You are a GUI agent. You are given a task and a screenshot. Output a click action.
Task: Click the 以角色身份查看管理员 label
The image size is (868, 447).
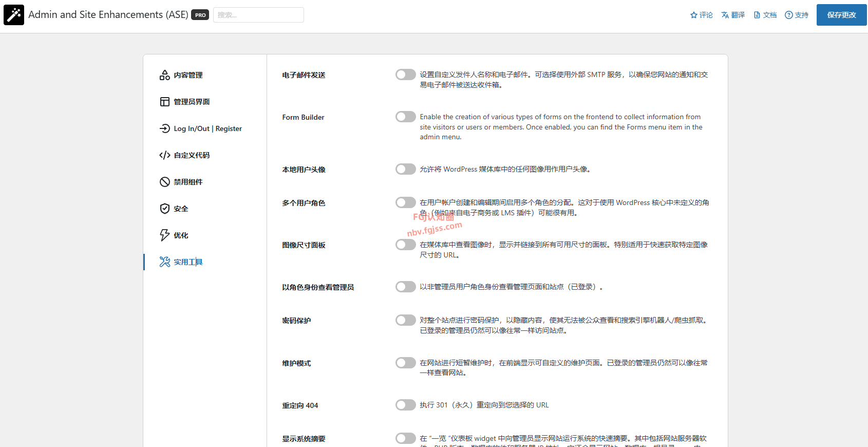point(318,287)
